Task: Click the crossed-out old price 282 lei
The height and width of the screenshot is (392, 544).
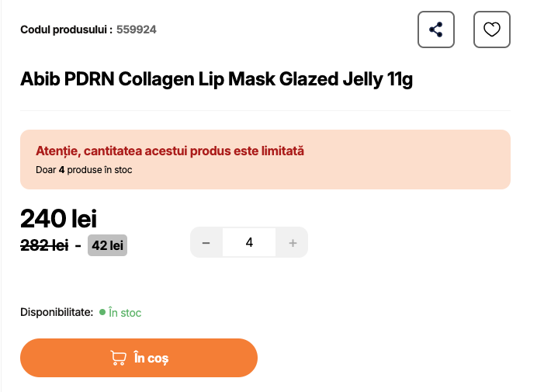Action: pyautogui.click(x=43, y=245)
